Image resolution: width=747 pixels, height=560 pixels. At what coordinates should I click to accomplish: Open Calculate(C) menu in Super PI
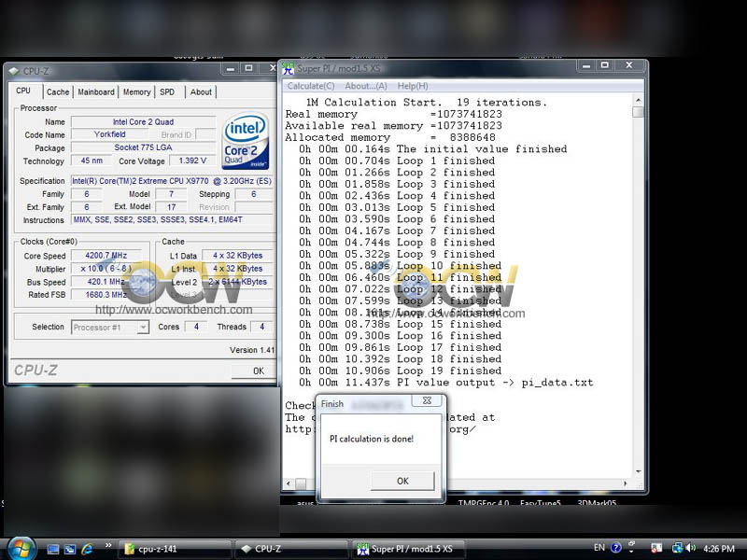click(311, 86)
